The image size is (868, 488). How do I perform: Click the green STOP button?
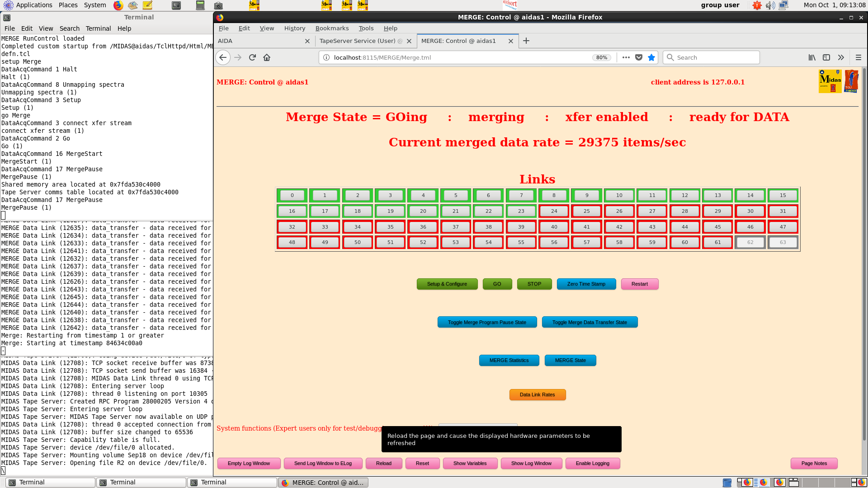pyautogui.click(x=534, y=284)
